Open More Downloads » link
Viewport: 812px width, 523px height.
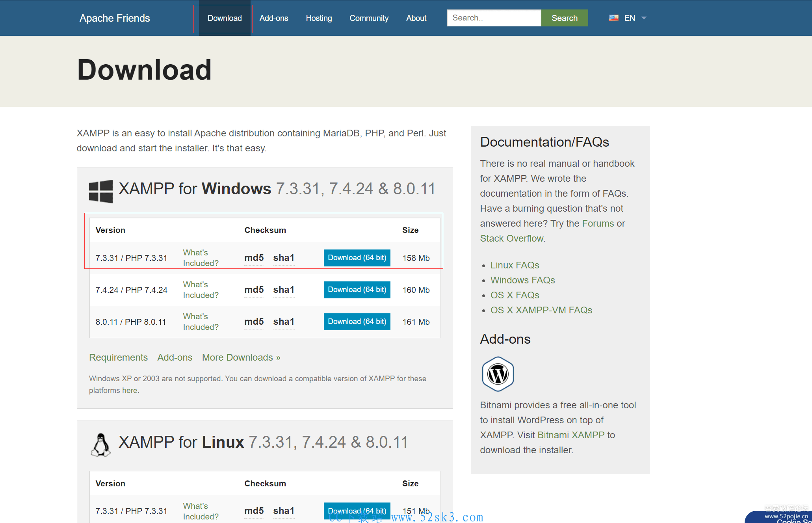click(241, 357)
